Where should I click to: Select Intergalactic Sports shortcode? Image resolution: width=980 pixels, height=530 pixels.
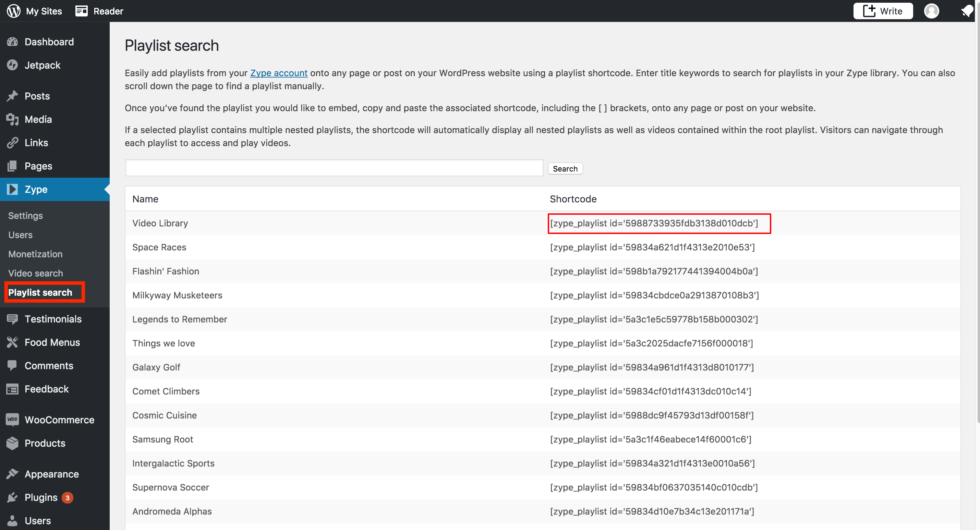click(x=652, y=463)
